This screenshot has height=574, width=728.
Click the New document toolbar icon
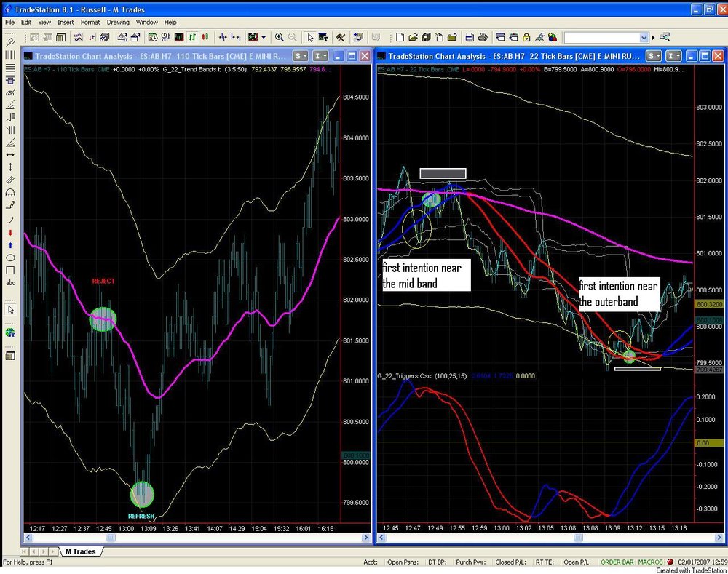(x=400, y=37)
